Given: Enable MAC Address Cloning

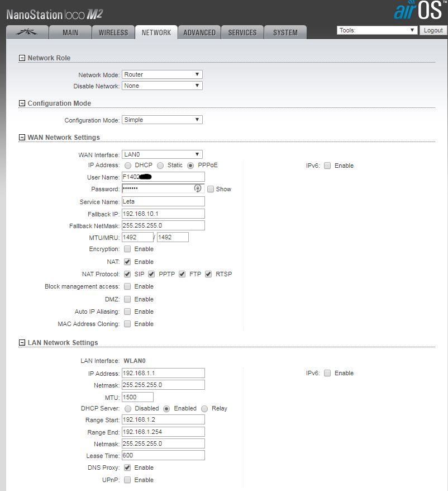Looking at the screenshot, I should pos(127,324).
